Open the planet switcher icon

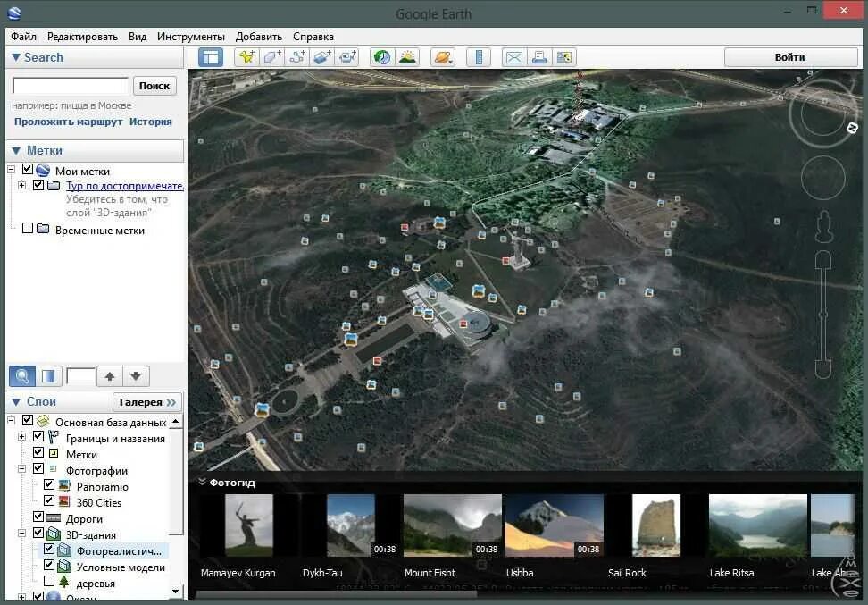(443, 57)
